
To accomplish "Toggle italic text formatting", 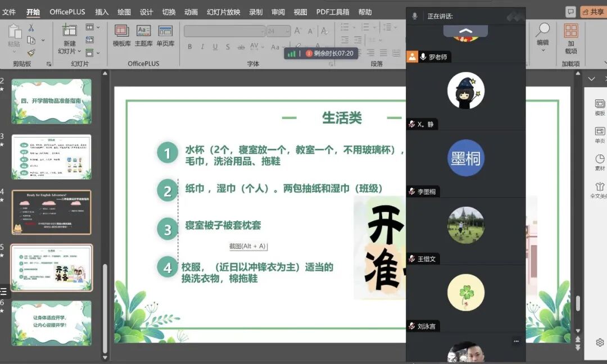I will [x=202, y=47].
